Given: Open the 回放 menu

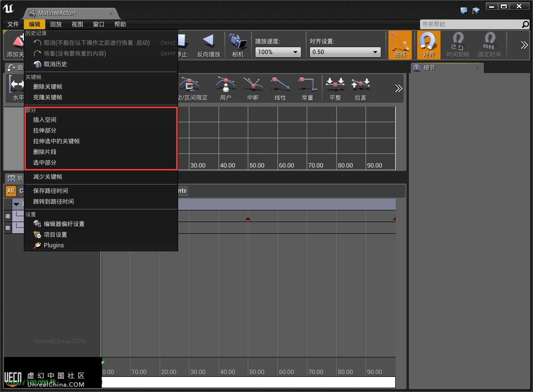Looking at the screenshot, I should coord(56,24).
